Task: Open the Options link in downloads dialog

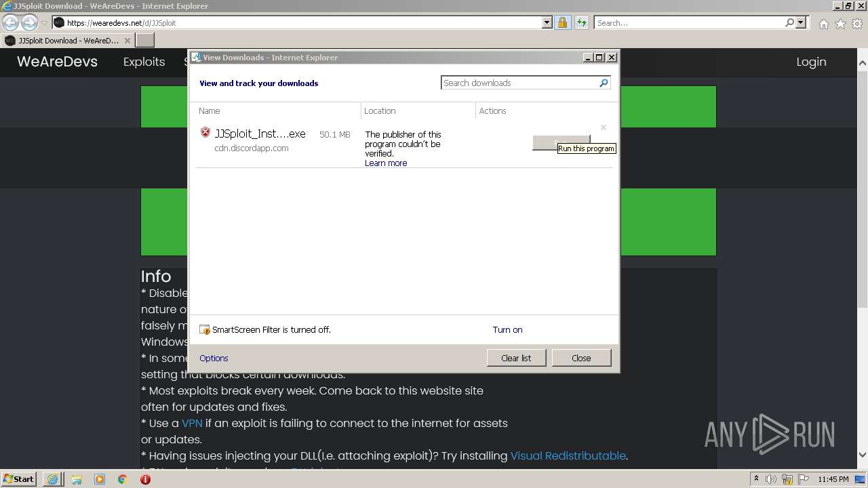Action: tap(214, 358)
